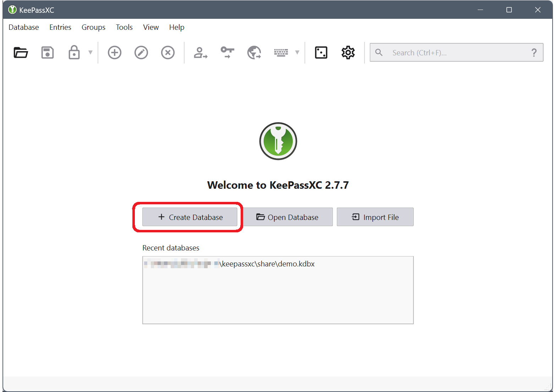Open Settings via the gear icon
This screenshot has width=554, height=392.
pos(348,53)
